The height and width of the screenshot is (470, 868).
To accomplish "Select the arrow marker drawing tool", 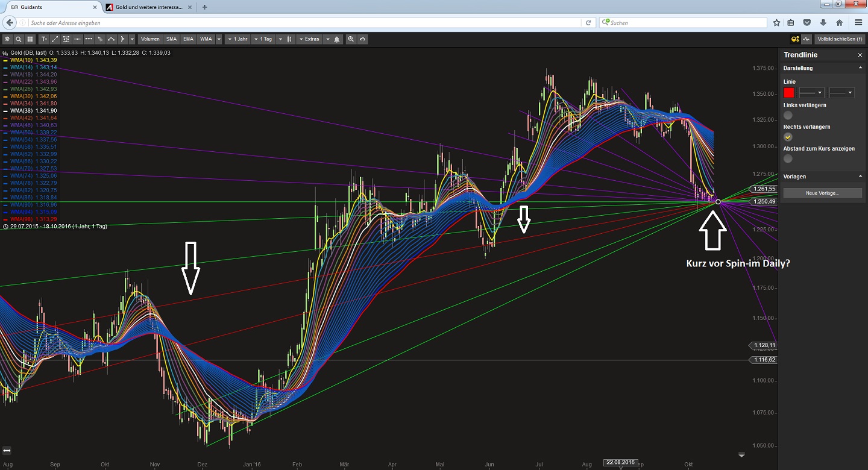I will point(122,39).
